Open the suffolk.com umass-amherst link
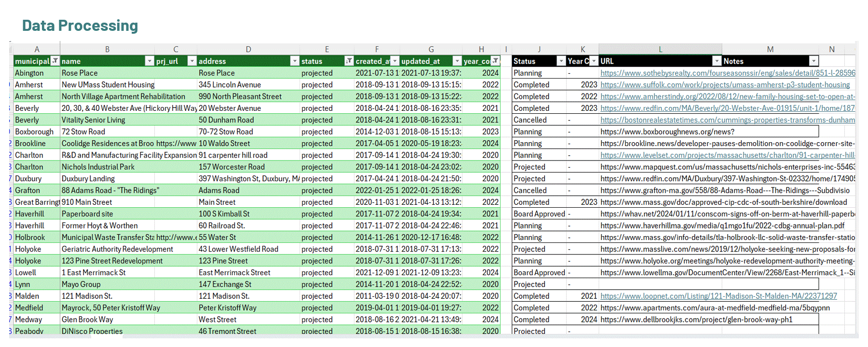 click(725, 85)
